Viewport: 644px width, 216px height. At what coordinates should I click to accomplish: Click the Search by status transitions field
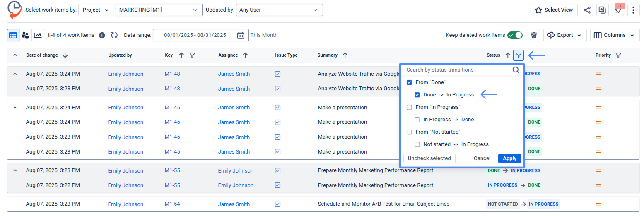(x=458, y=70)
